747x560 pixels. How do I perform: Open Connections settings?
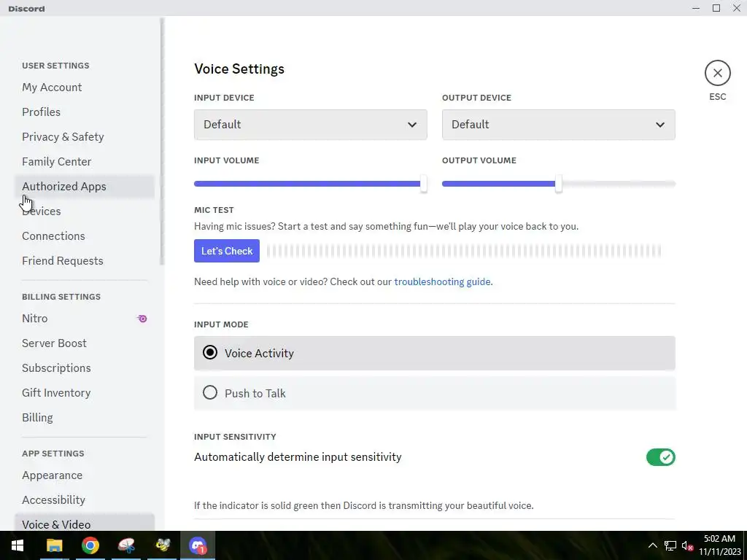[x=85, y=236]
